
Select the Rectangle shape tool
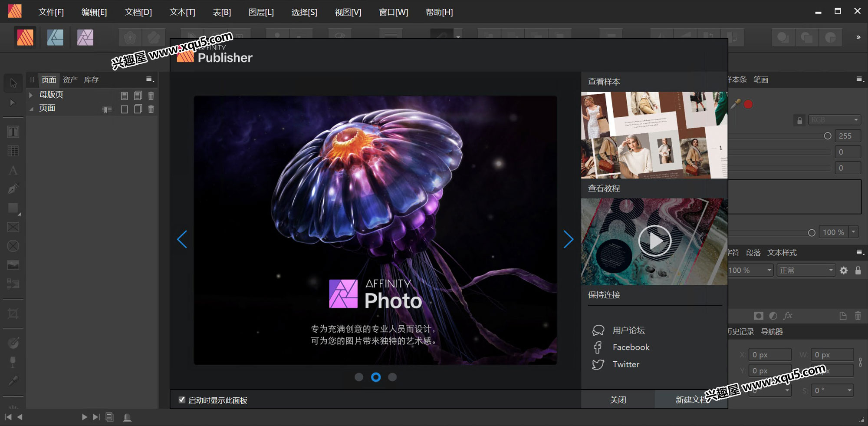coord(13,208)
